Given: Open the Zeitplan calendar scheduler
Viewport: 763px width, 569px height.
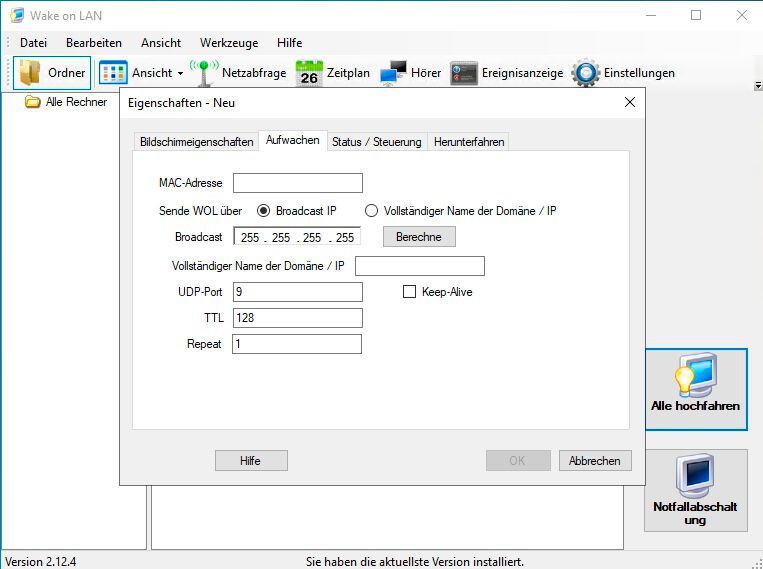Looking at the screenshot, I should click(x=308, y=73).
